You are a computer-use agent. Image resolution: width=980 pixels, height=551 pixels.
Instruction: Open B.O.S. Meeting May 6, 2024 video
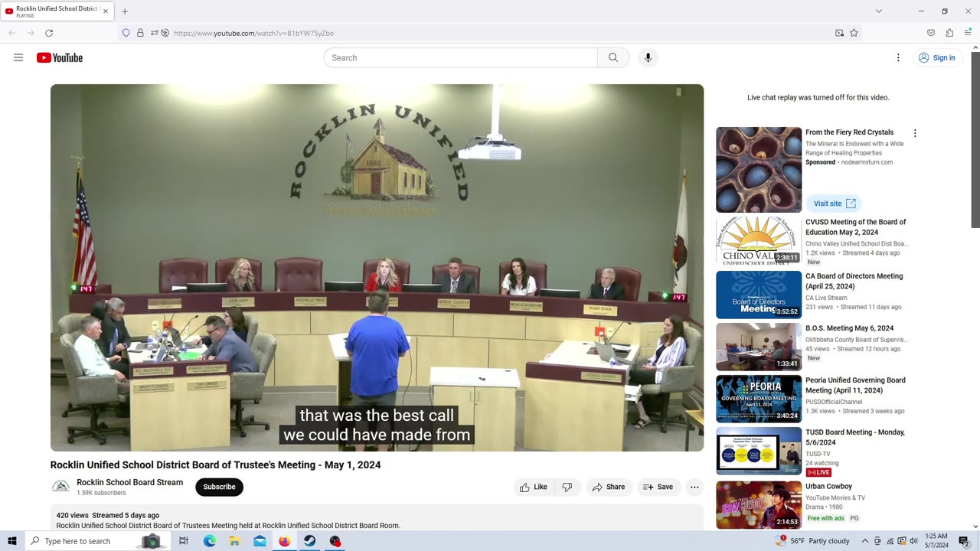point(849,328)
